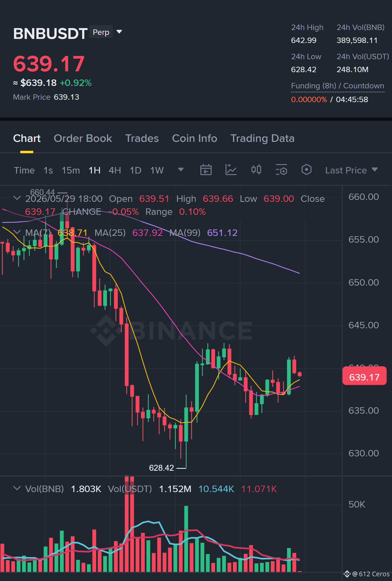The image size is (392, 581).
Task: Collapse the candle OHLC info row
Action: click(x=17, y=198)
